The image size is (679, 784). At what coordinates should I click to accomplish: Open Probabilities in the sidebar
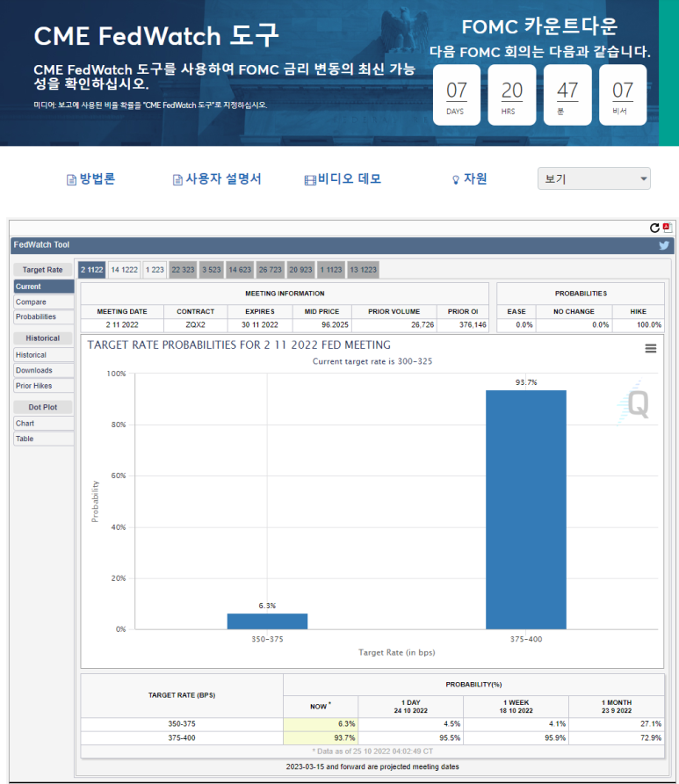43,317
